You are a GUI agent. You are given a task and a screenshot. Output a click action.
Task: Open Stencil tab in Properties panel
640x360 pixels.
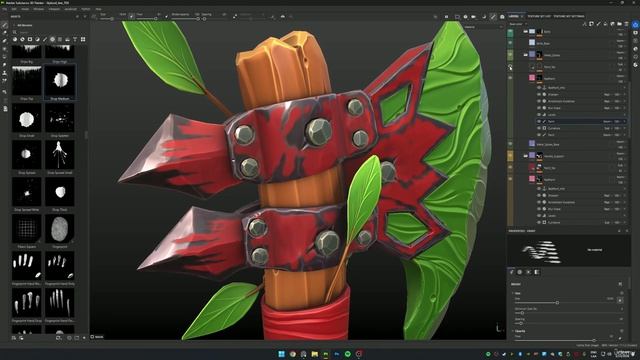click(x=528, y=272)
